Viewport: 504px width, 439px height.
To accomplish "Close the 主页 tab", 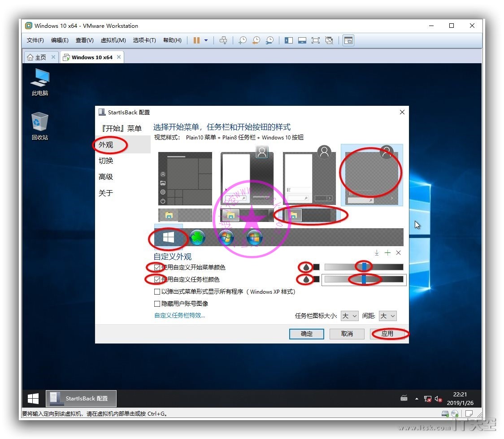I will point(53,57).
